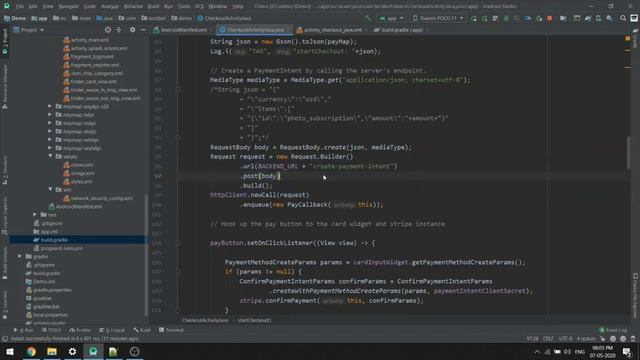
Task: Open the Edit menu
Action: pos(33,6)
